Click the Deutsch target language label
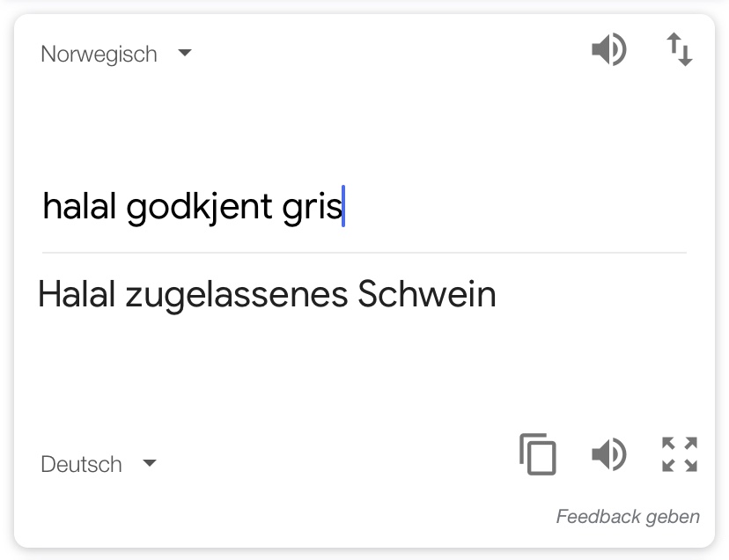 [81, 464]
